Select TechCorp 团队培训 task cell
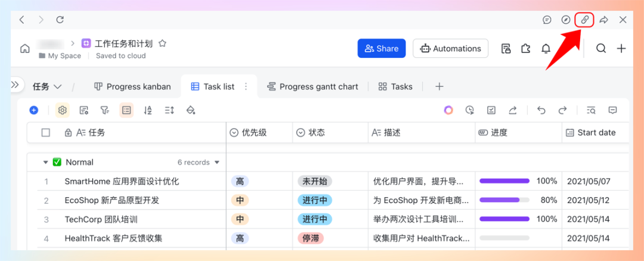The image size is (644, 261). [x=131, y=219]
